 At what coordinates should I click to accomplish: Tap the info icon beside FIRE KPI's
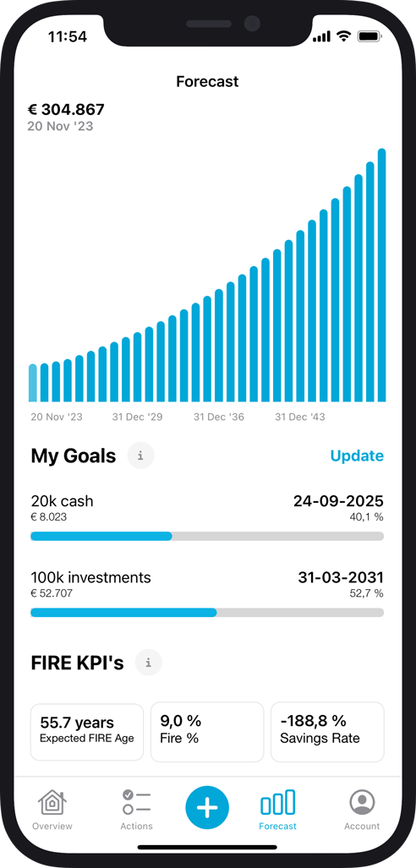pyautogui.click(x=149, y=663)
